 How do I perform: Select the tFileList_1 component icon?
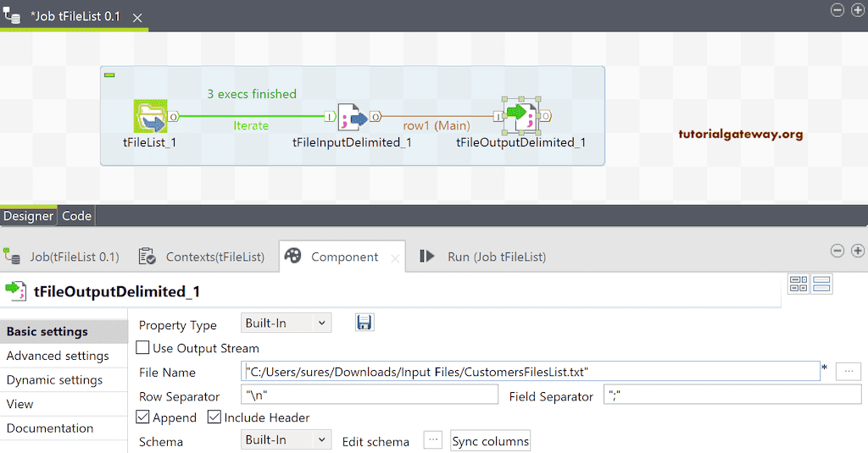coord(151,116)
